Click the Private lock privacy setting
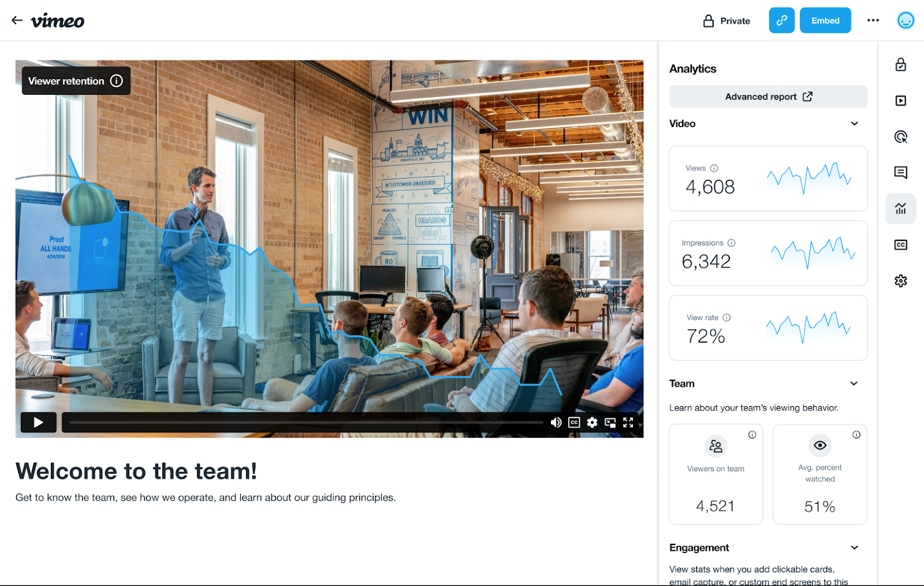This screenshot has height=586, width=924. point(726,21)
